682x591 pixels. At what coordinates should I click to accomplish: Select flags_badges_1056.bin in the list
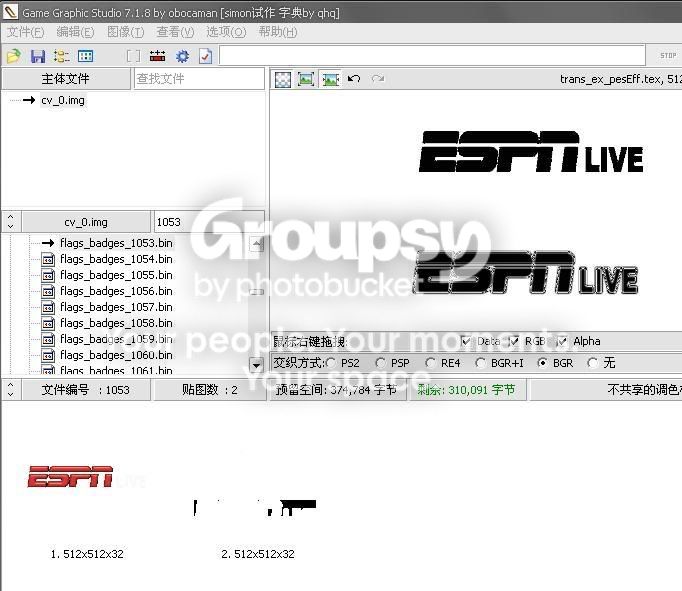[116, 291]
